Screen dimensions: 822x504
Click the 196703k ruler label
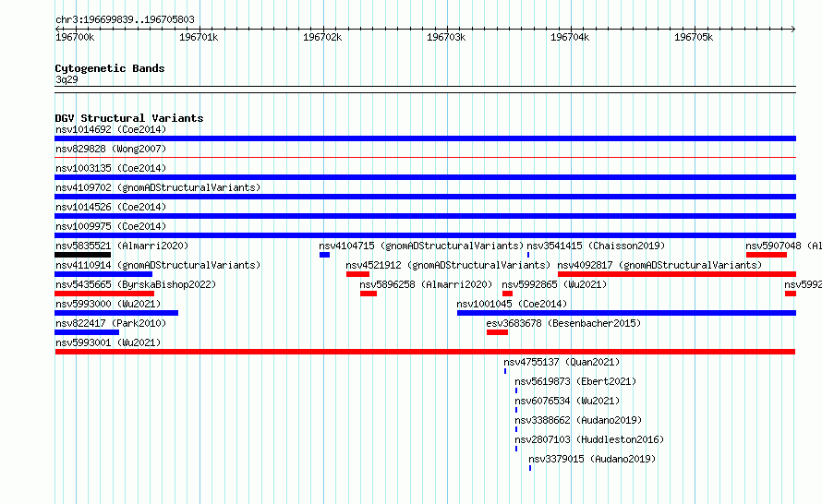click(x=446, y=37)
